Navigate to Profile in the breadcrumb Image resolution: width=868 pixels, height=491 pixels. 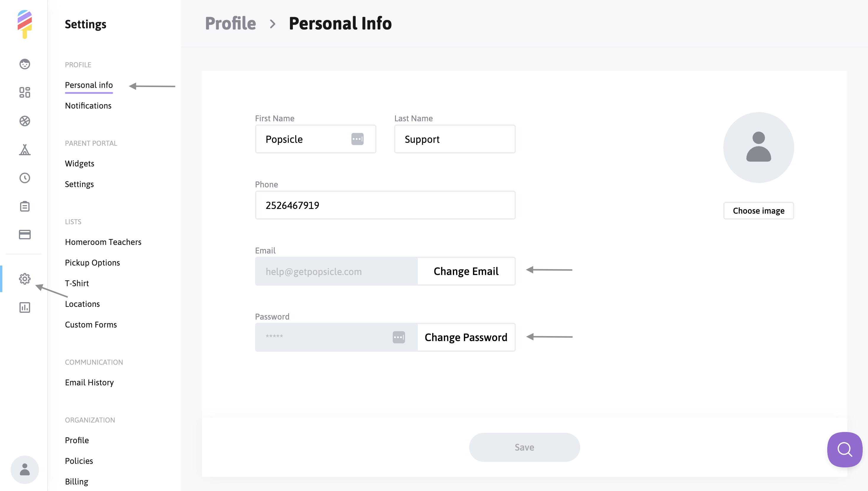click(230, 23)
